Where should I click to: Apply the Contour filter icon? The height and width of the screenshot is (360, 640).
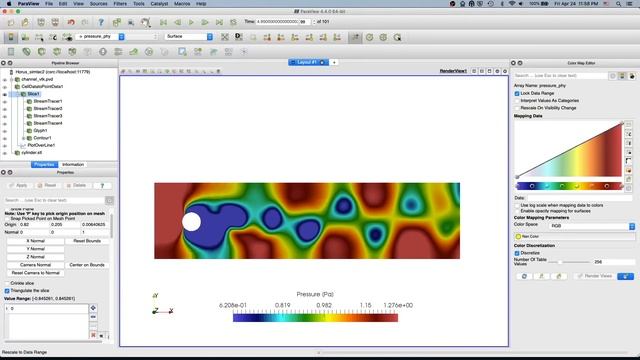pyautogui.click(x=26, y=52)
